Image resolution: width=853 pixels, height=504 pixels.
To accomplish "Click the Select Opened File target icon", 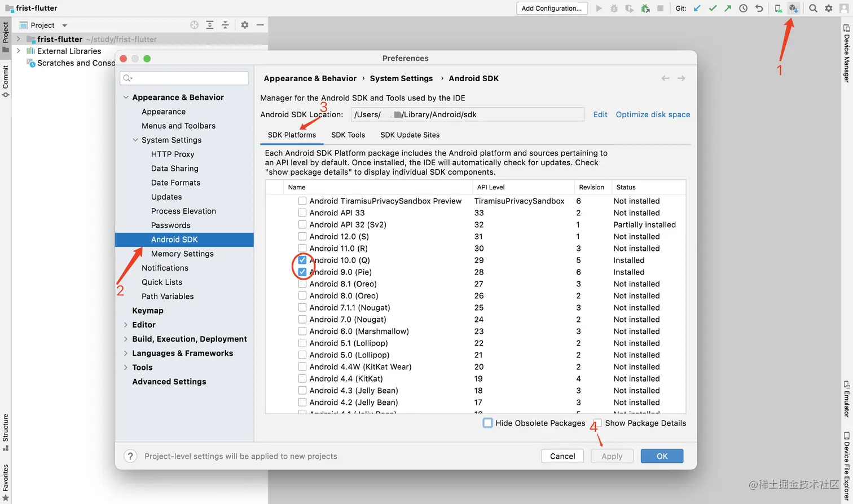I will point(195,25).
